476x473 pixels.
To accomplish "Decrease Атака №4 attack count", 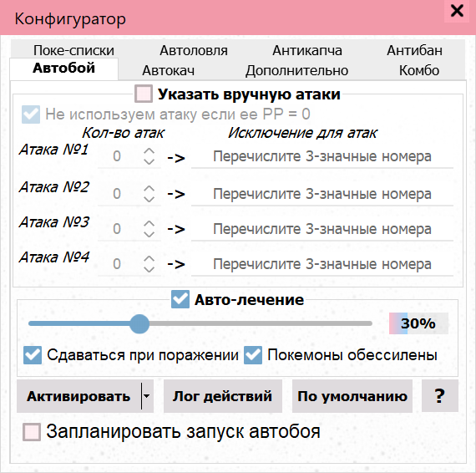I will click(149, 269).
